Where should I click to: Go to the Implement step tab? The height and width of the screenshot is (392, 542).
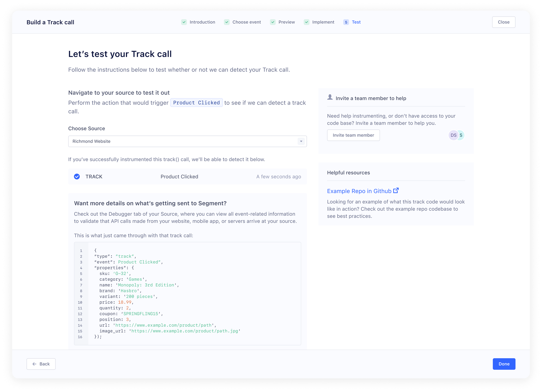pos(323,22)
